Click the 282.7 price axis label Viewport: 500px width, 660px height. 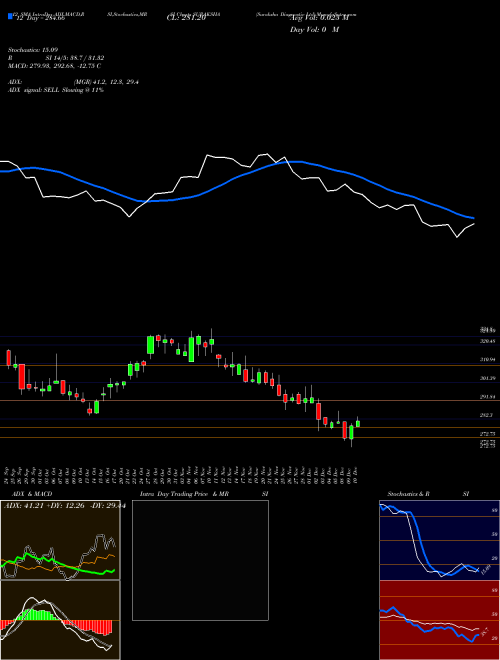point(487,415)
